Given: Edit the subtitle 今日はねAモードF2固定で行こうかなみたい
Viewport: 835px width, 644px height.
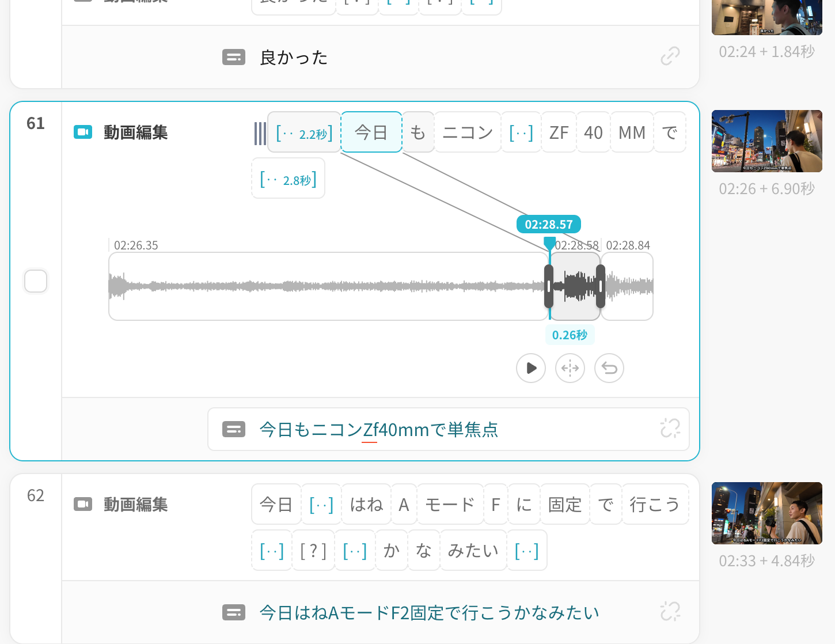Looking at the screenshot, I should 430,613.
